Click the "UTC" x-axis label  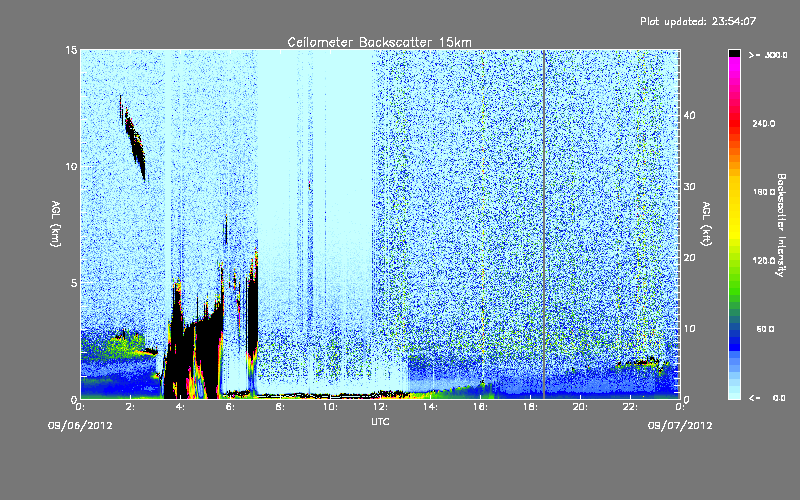pos(380,421)
